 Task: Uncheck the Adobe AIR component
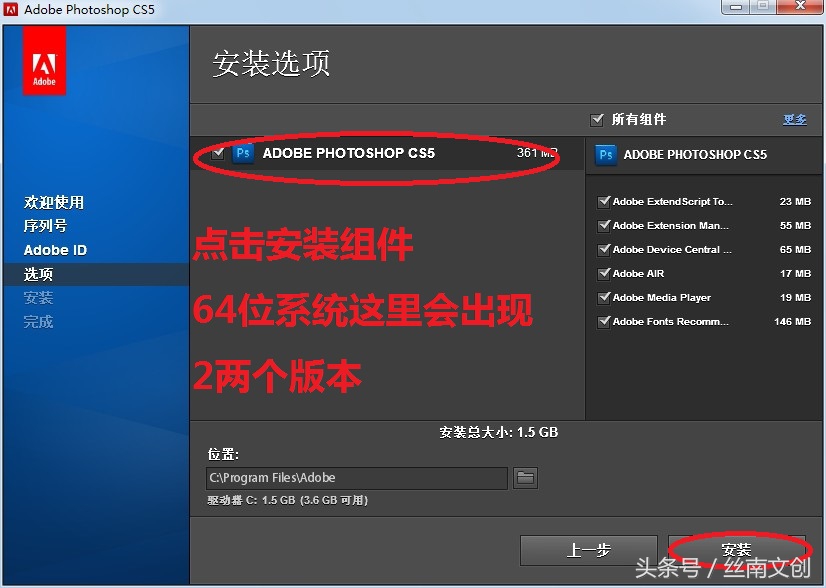[x=604, y=273]
